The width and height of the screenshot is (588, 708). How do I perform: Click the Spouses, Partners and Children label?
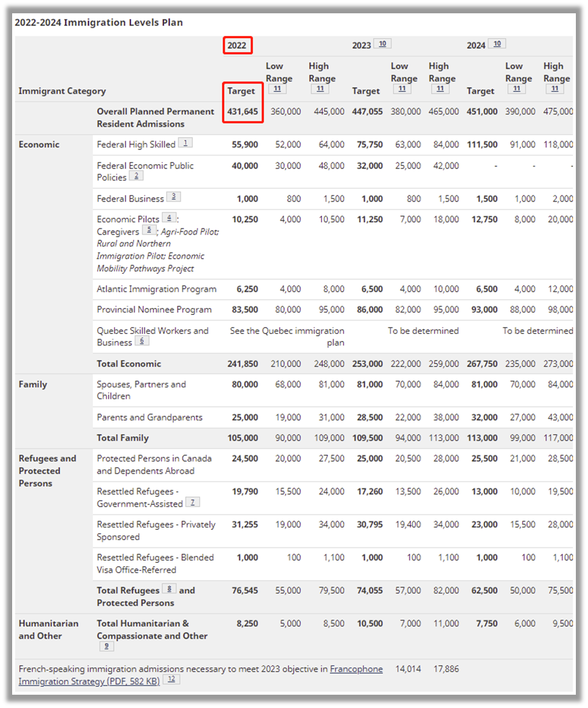click(142, 390)
